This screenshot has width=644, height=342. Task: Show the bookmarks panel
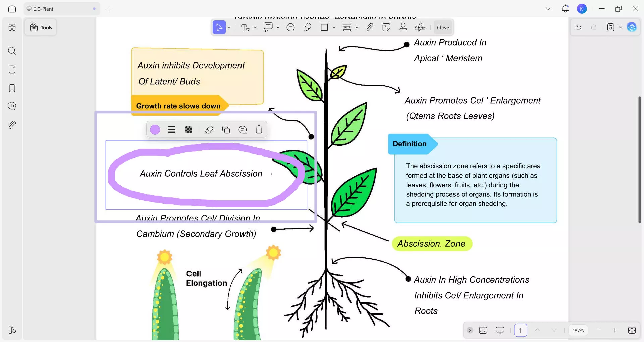[x=12, y=88]
